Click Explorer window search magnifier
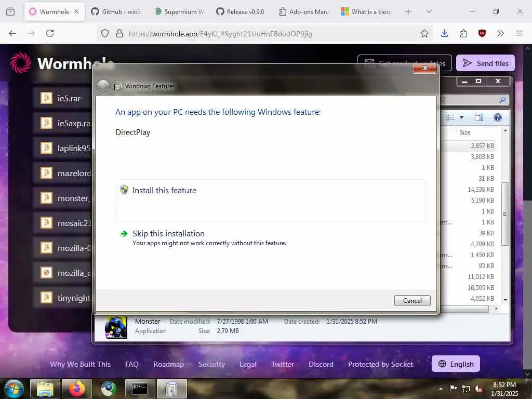This screenshot has width=532, height=399. tap(502, 99)
